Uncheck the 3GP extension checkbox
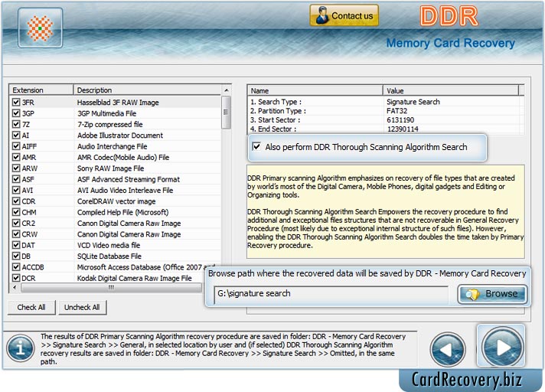The width and height of the screenshot is (545, 392). (x=16, y=113)
